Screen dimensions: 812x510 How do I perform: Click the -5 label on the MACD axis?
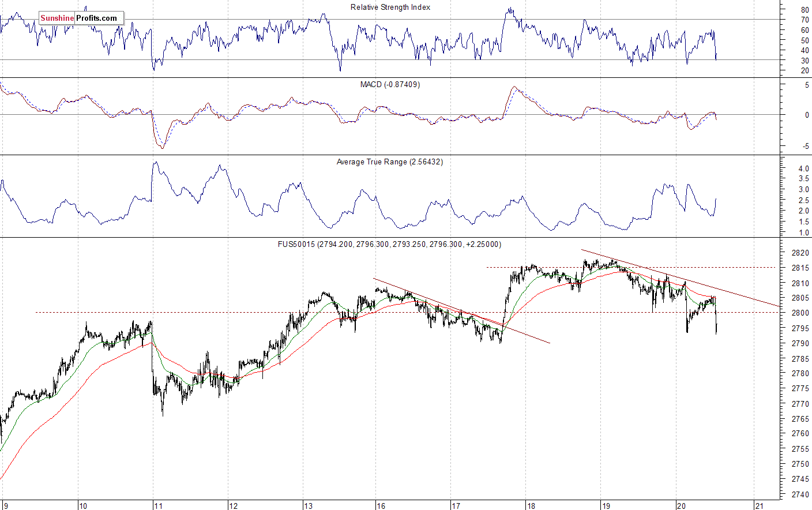806,147
